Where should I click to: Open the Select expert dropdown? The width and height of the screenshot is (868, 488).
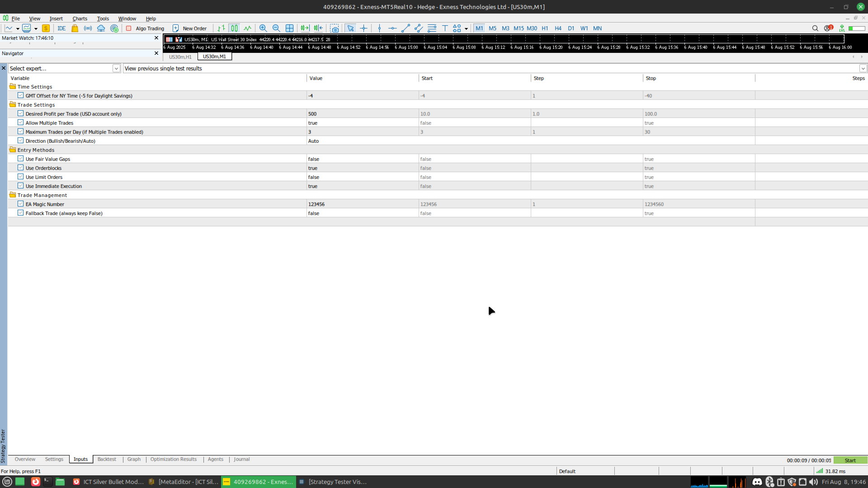64,68
